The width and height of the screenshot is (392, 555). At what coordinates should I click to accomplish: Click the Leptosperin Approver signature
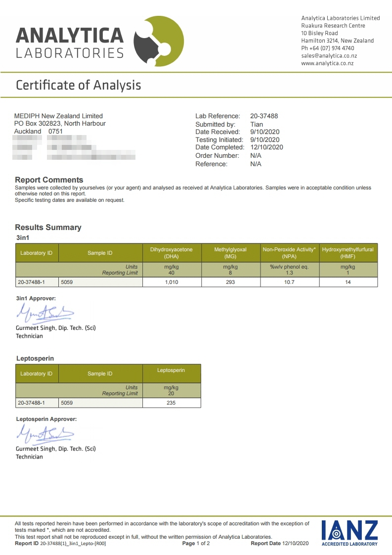(x=45, y=434)
